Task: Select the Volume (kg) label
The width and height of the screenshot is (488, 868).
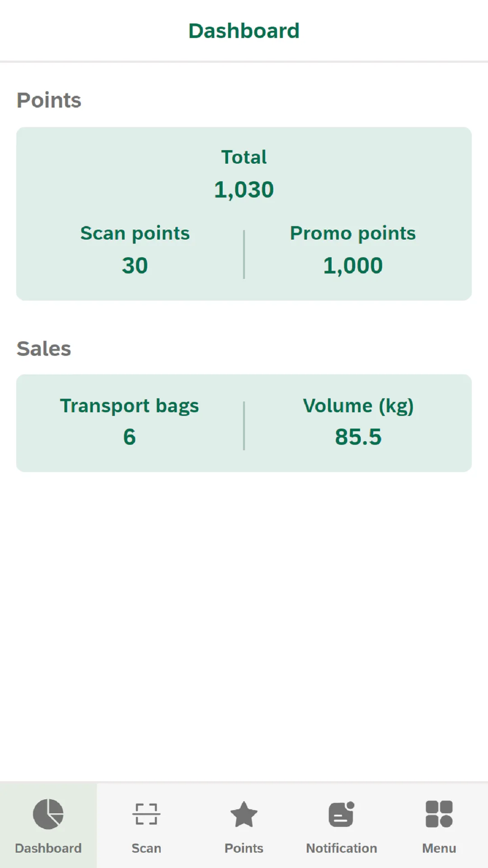Action: point(358,406)
